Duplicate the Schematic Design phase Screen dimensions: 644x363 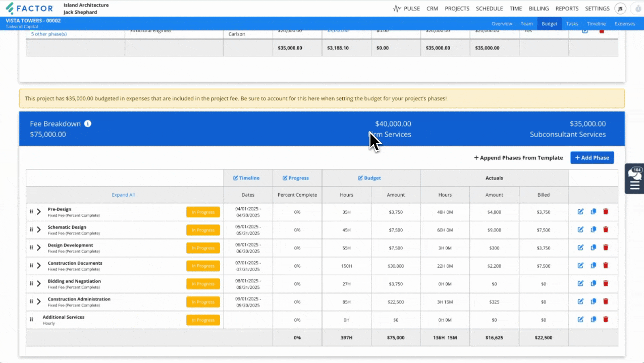(x=593, y=229)
